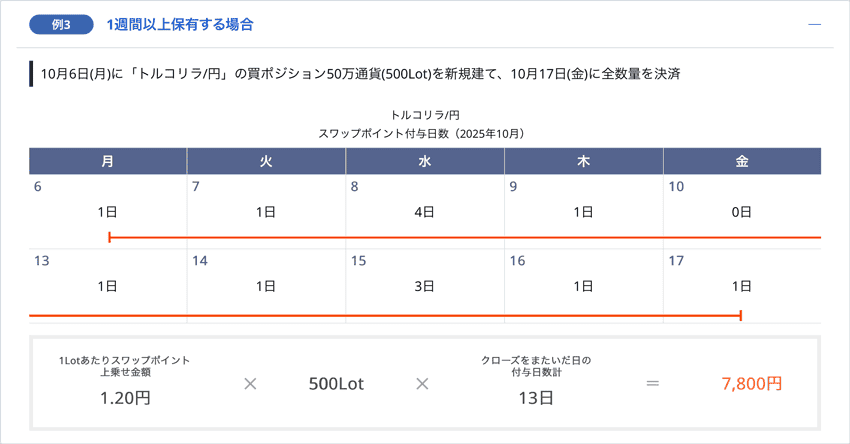The width and height of the screenshot is (850, 444).
Task: Click the October 15 cell showing 3日
Action: 425,286
